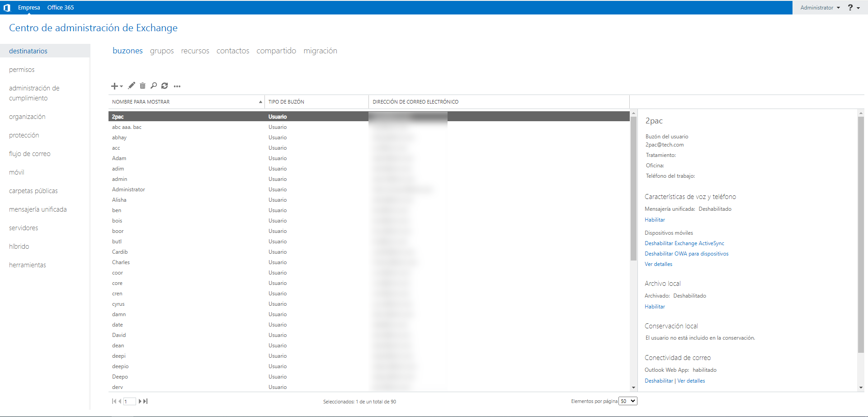Select the Administrator mailbox row

[x=369, y=190]
